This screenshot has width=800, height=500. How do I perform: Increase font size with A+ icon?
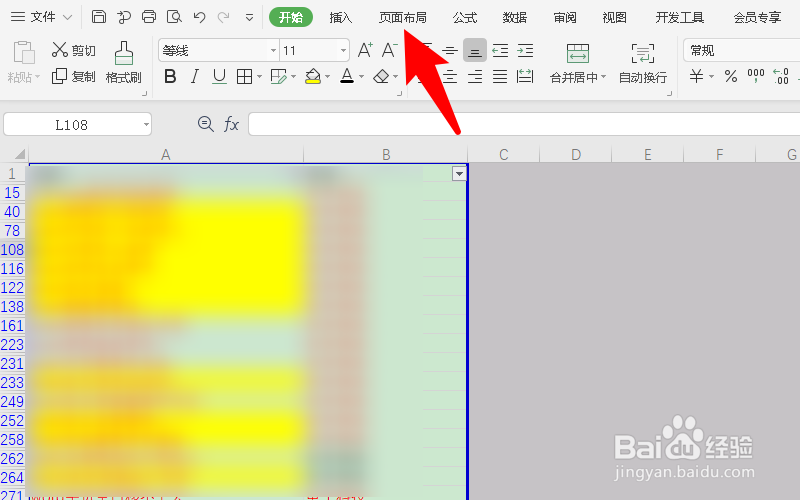pyautogui.click(x=365, y=50)
